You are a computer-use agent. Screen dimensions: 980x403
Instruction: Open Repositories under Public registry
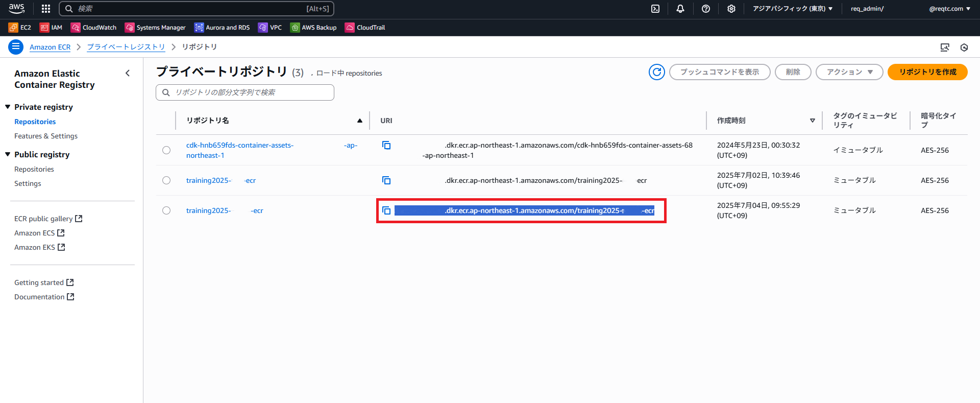[x=34, y=169]
